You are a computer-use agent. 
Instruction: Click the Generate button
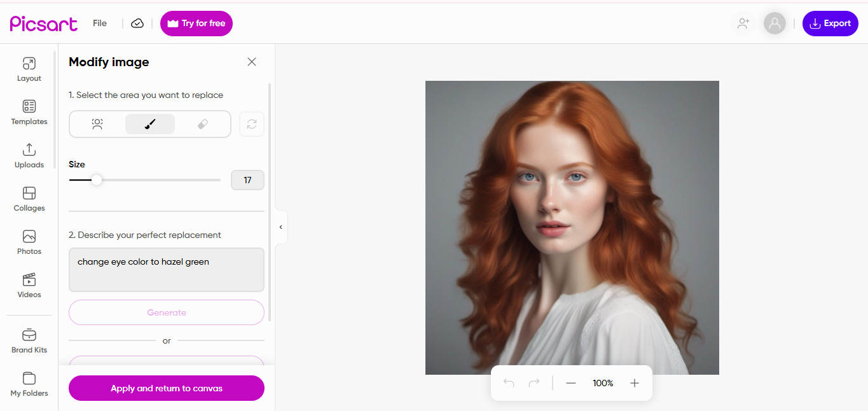click(166, 312)
